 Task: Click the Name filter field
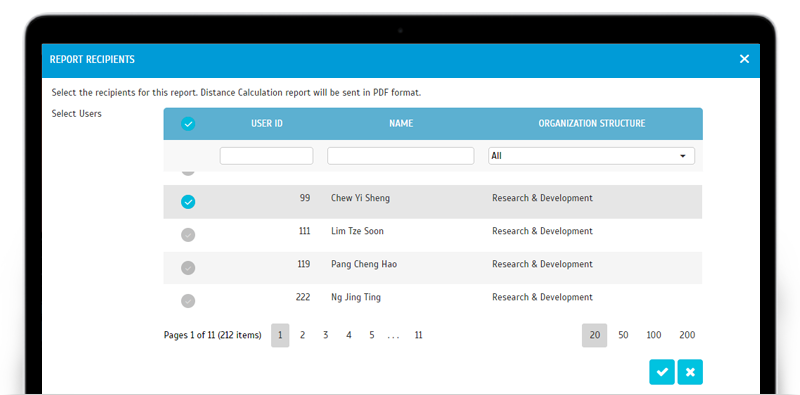[401, 156]
